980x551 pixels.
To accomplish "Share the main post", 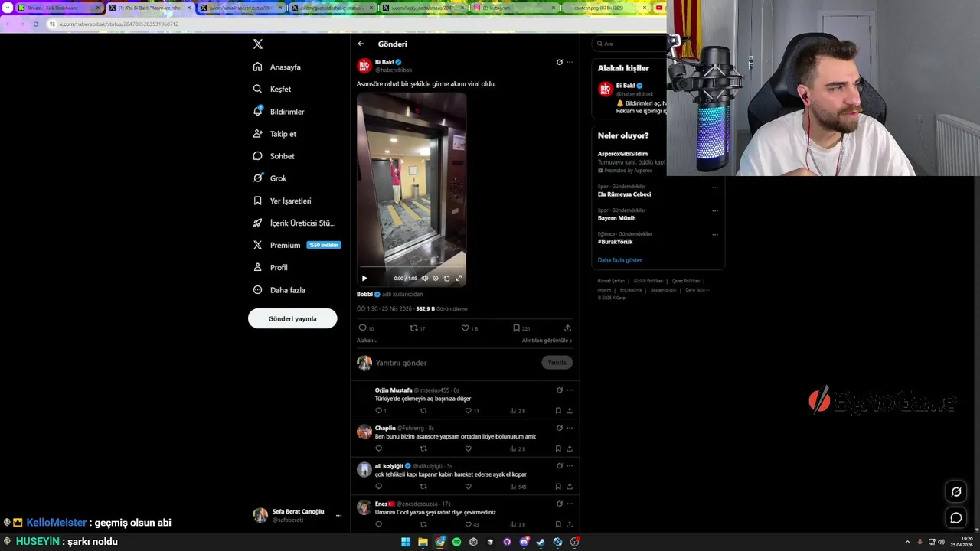I will 567,328.
